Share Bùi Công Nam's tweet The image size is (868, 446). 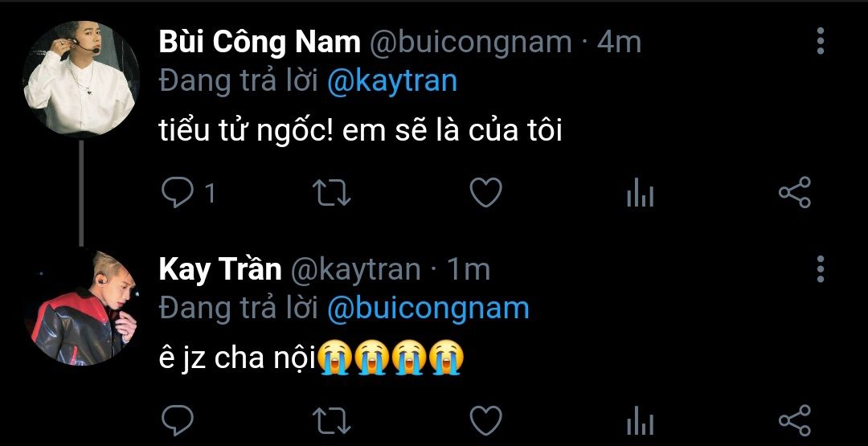795,193
